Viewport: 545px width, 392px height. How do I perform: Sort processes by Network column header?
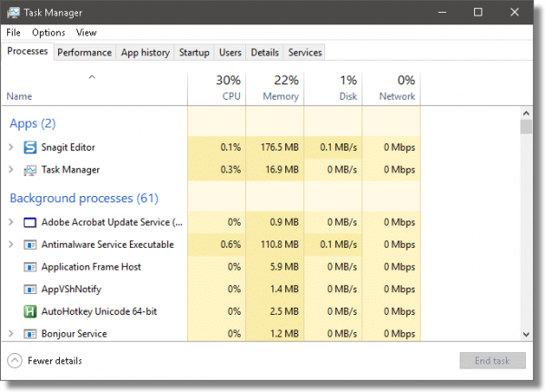[391, 89]
